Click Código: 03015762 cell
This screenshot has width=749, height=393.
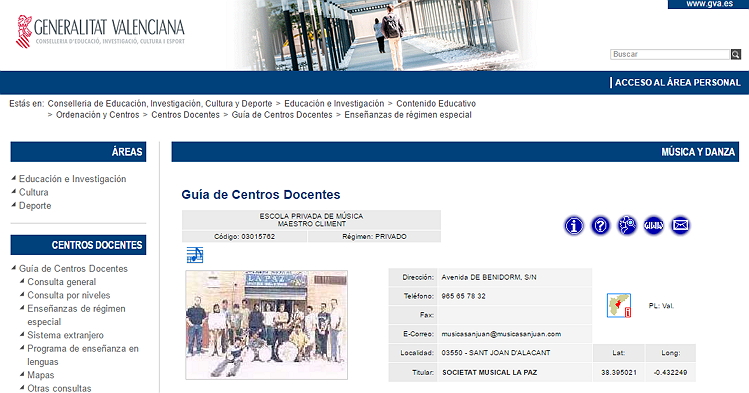coord(245,237)
